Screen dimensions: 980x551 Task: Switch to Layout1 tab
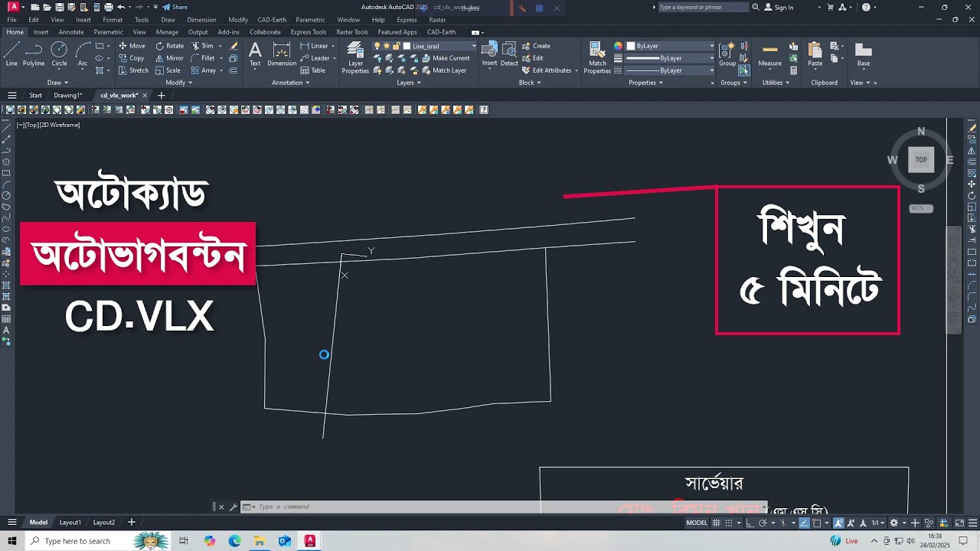pyautogui.click(x=70, y=523)
